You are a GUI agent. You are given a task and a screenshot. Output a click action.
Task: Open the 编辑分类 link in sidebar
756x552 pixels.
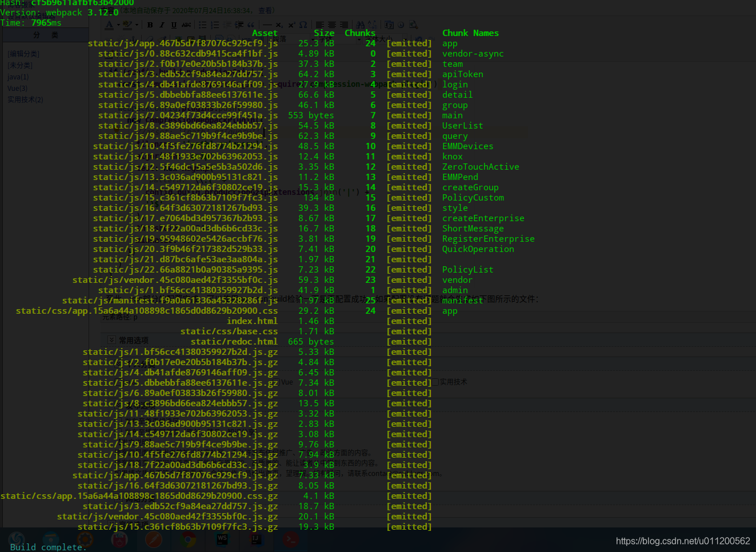click(x=23, y=54)
